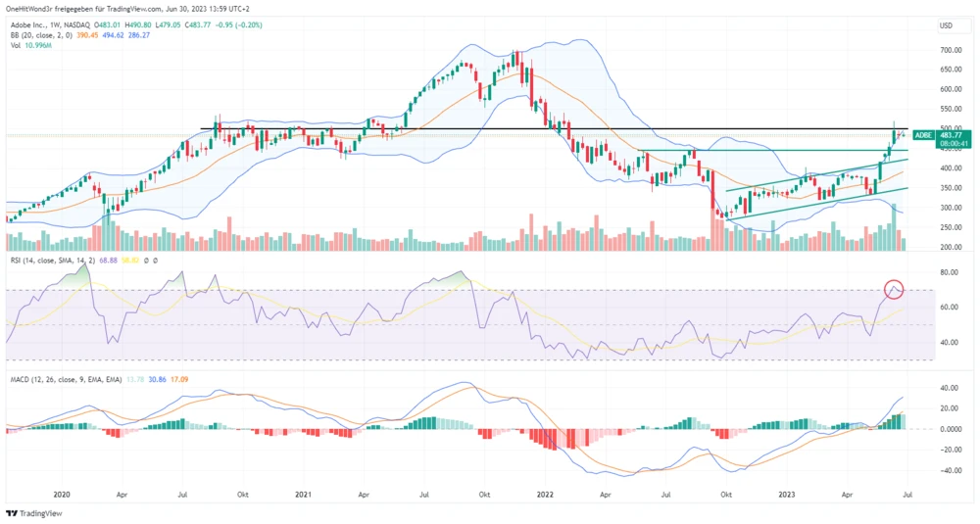
Task: Open the BB (20, close, 2, 0) indicator legend
Action: (37, 34)
